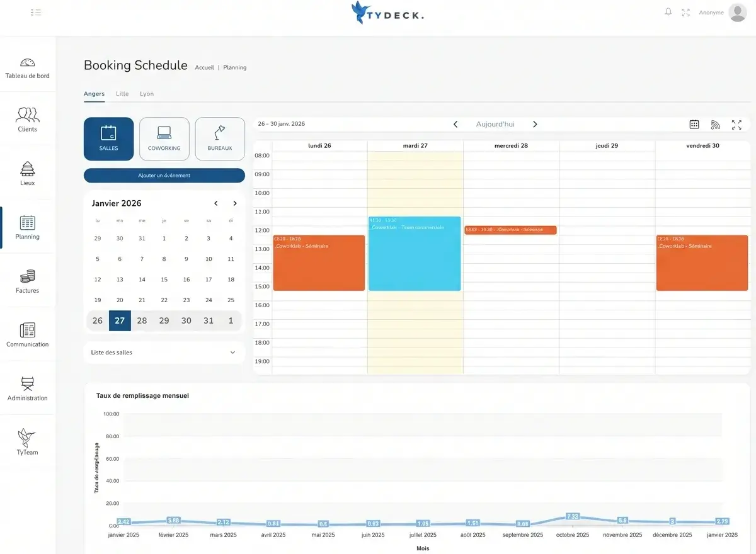Switch to the Lyon tab
The image size is (756, 554).
147,94
